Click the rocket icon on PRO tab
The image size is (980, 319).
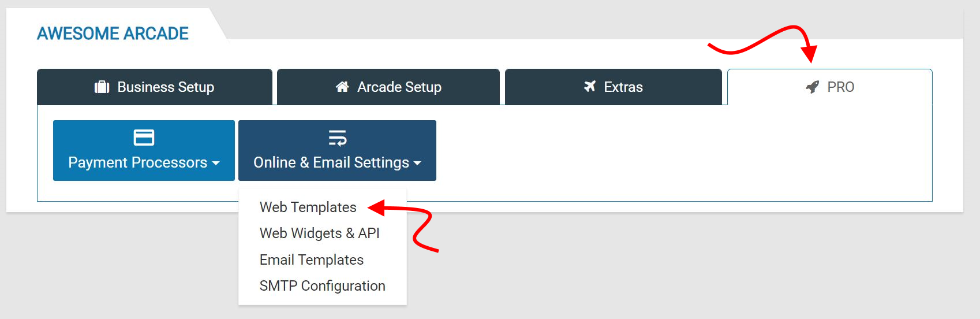pos(813,87)
